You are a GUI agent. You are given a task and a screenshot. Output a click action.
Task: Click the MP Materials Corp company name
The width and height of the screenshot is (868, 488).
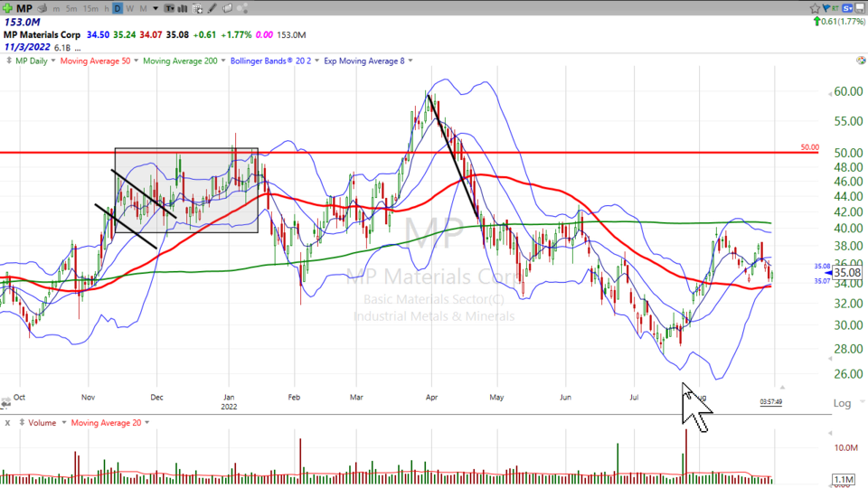click(42, 35)
